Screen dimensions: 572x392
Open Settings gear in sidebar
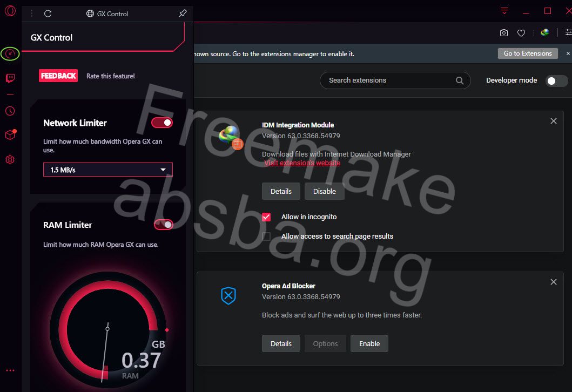tap(10, 159)
